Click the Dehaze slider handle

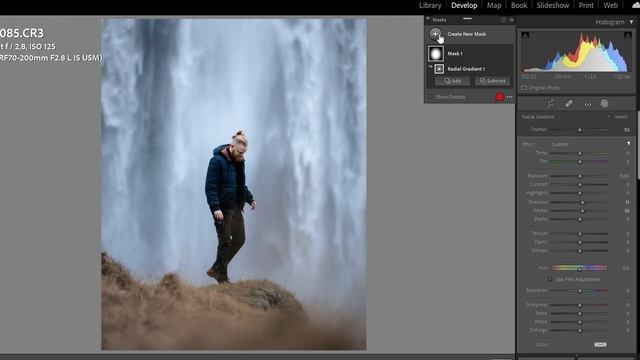[x=580, y=250]
